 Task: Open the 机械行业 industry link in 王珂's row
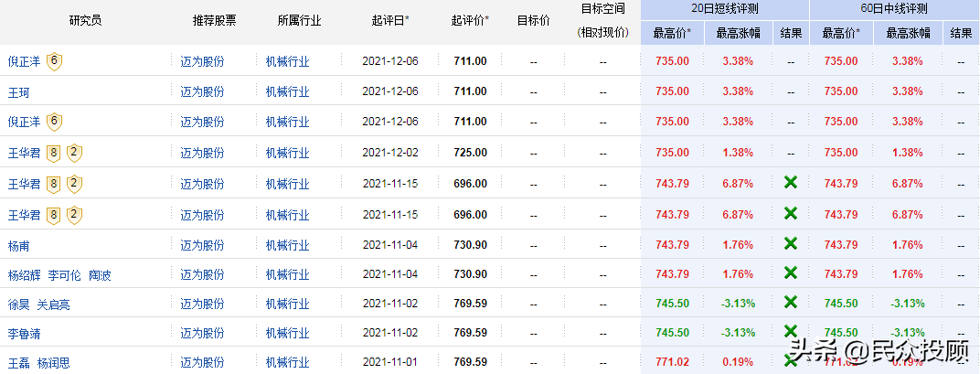click(287, 92)
